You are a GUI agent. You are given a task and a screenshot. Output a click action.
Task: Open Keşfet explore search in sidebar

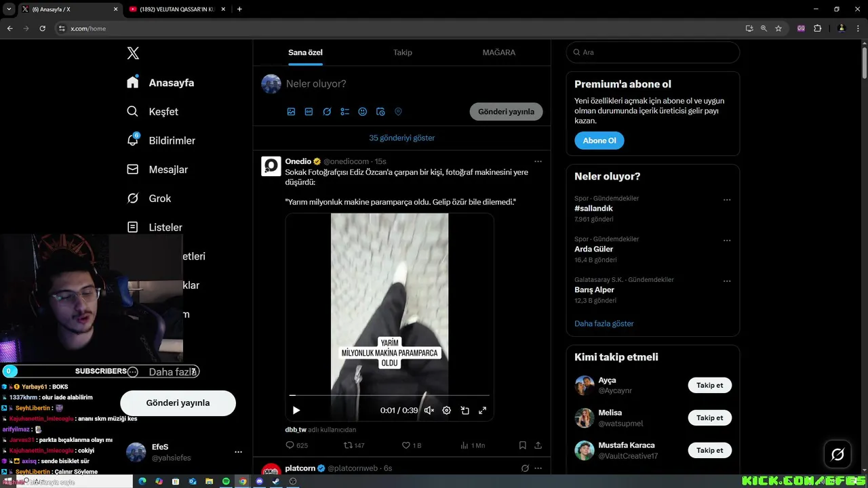point(153,112)
